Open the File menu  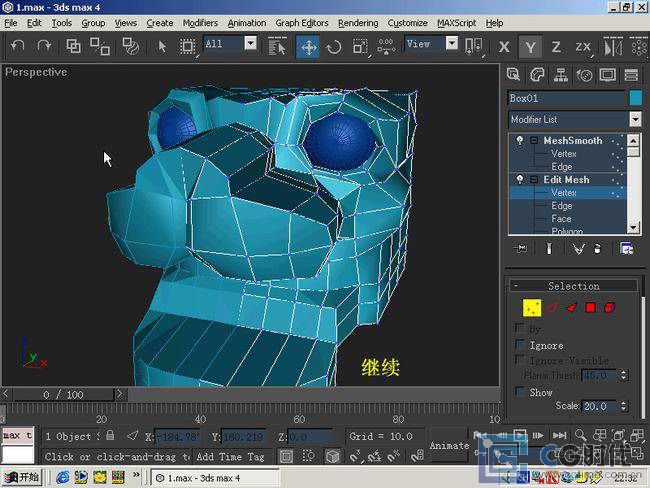11,23
